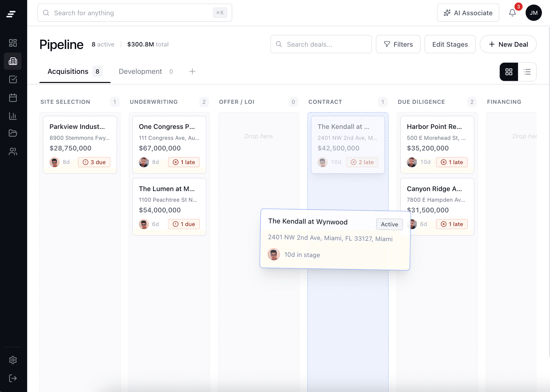This screenshot has height=392, width=550.
Task: Switch to the Development tab
Action: [140, 72]
